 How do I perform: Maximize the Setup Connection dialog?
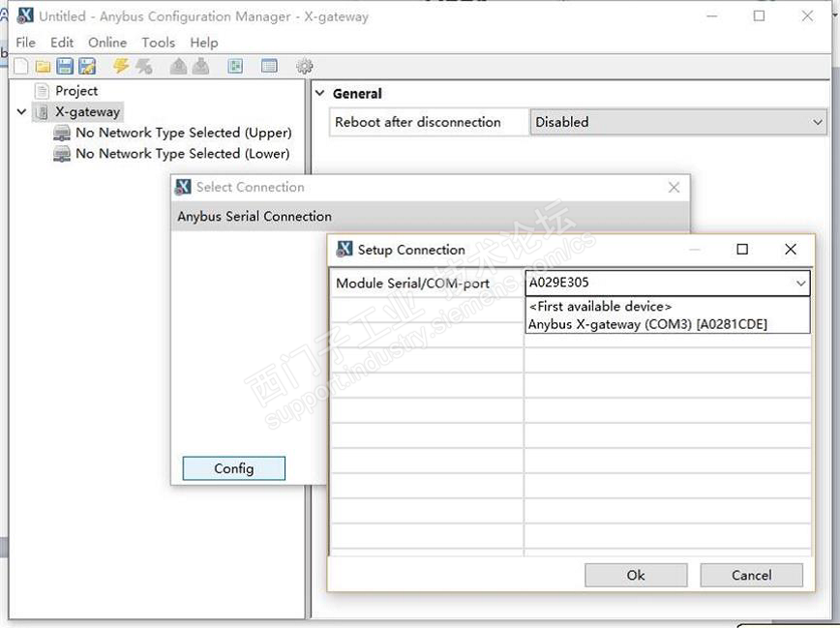[742, 249]
